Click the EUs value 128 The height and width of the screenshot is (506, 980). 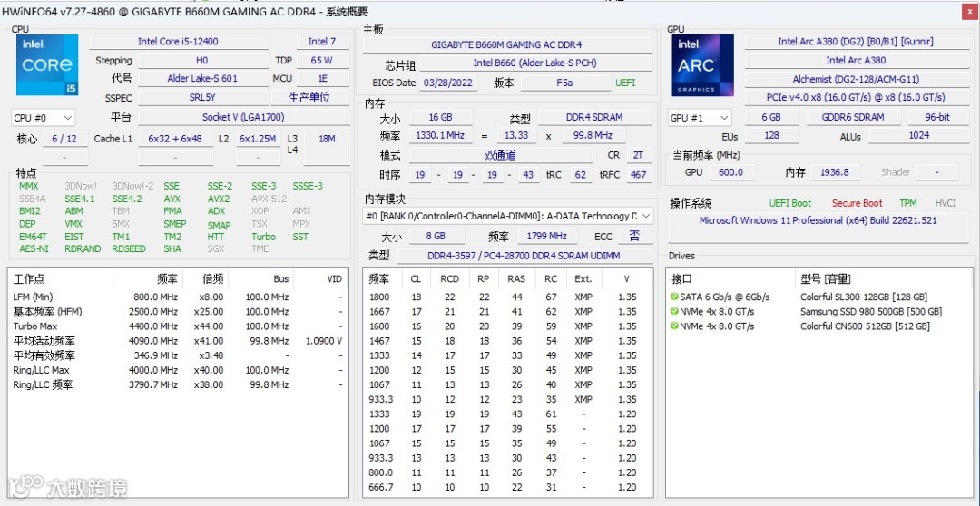click(771, 135)
